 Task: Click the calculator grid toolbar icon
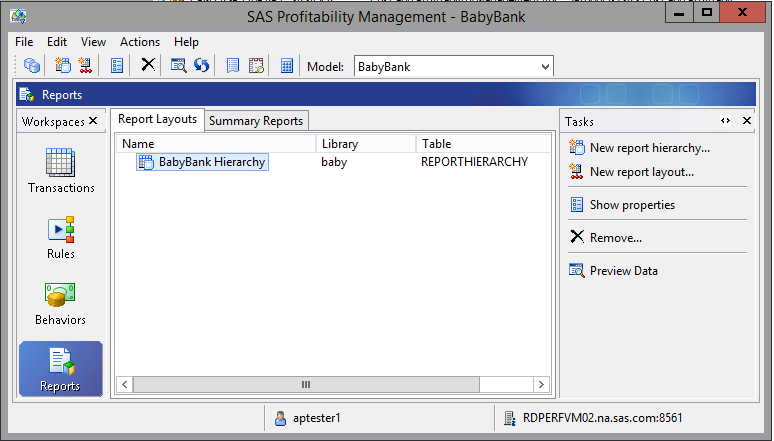point(287,66)
